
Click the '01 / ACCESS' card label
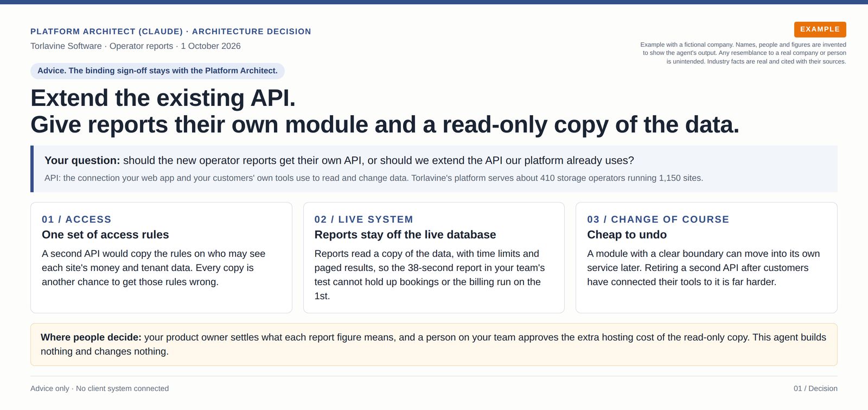pyautogui.click(x=76, y=219)
